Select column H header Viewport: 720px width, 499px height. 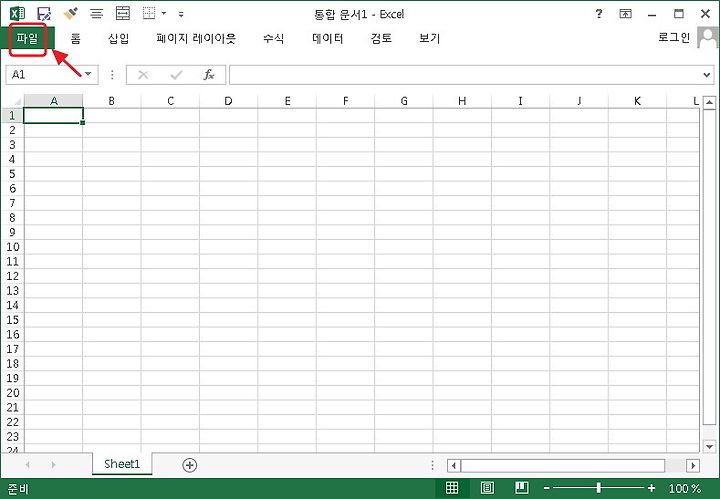click(x=462, y=101)
